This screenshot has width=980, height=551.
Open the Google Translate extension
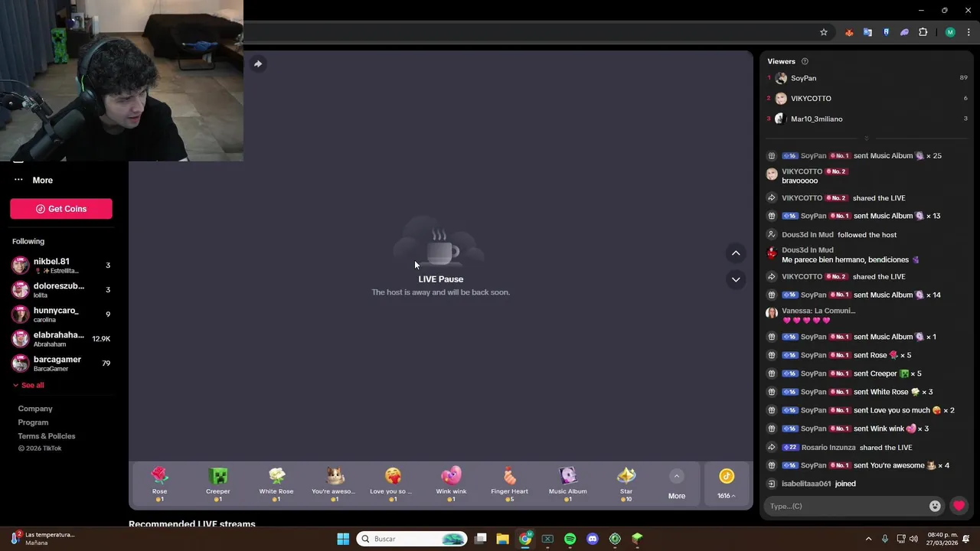pyautogui.click(x=867, y=32)
